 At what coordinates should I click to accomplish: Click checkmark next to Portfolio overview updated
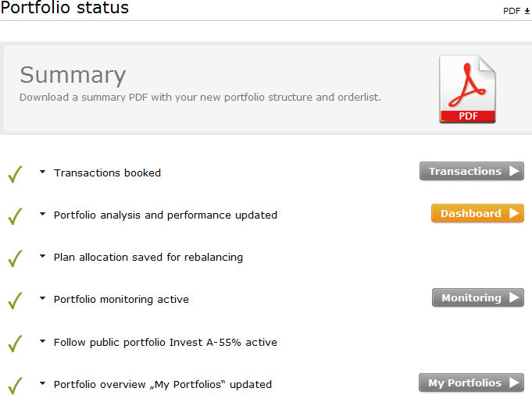[x=15, y=385]
